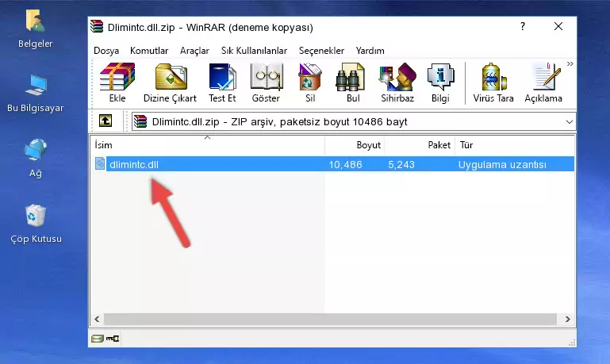Start the Virüs Tara scan
The height and width of the screenshot is (364, 610).
click(493, 82)
